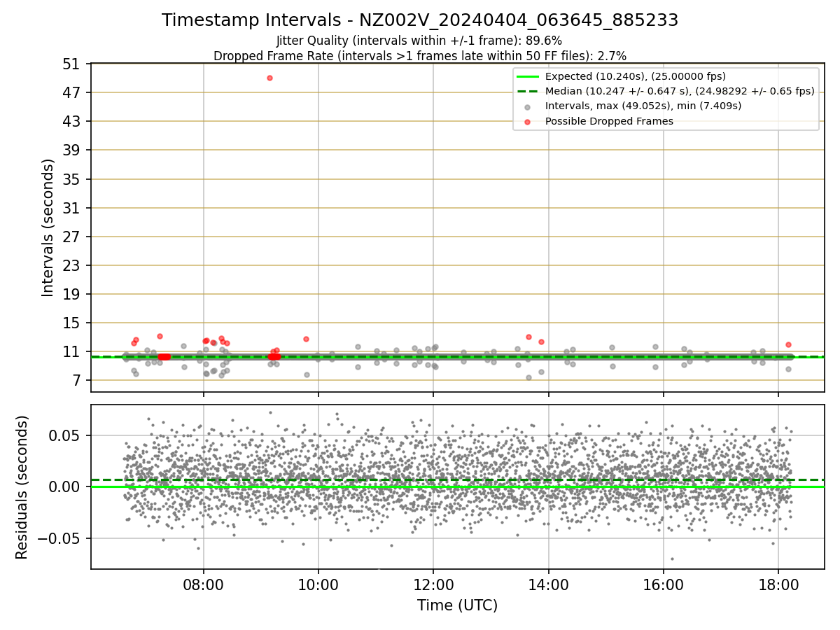
Task: Click the 'Median (10.247 +/- 0.647 s)' legend entry
Action: click(x=680, y=91)
